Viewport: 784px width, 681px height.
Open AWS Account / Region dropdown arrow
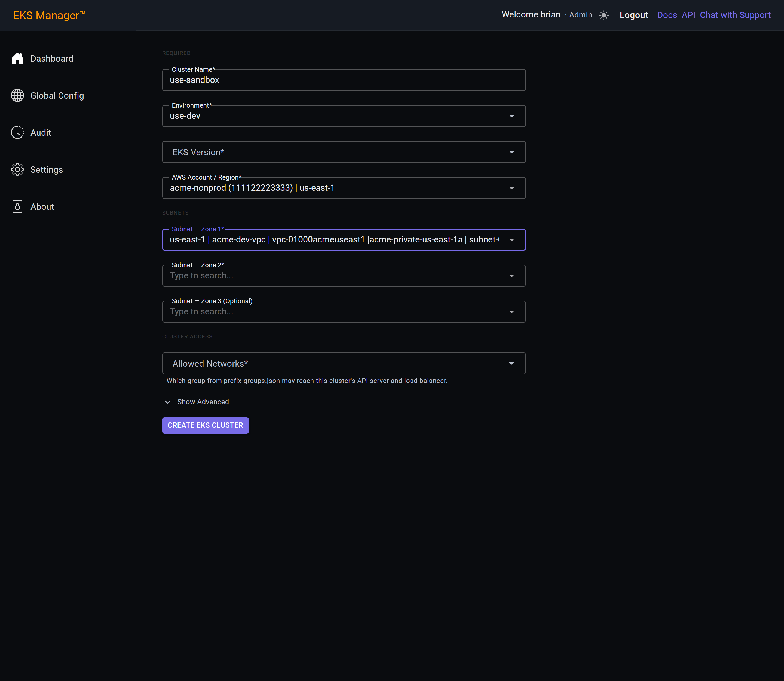click(x=512, y=188)
